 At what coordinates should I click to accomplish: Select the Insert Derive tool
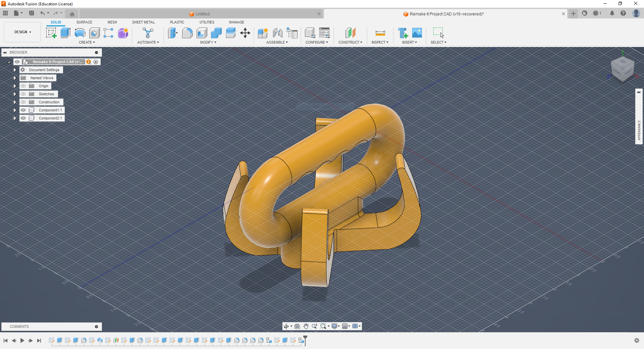pos(403,33)
